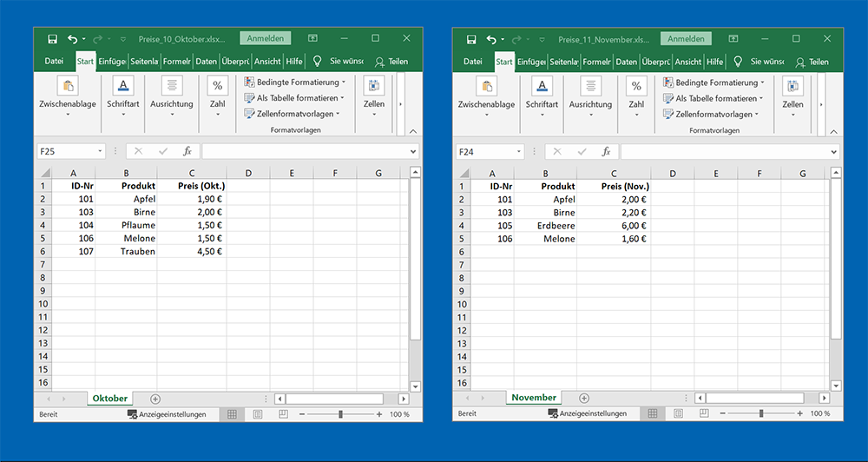Undo last action in November window
The image size is (868, 462).
491,39
